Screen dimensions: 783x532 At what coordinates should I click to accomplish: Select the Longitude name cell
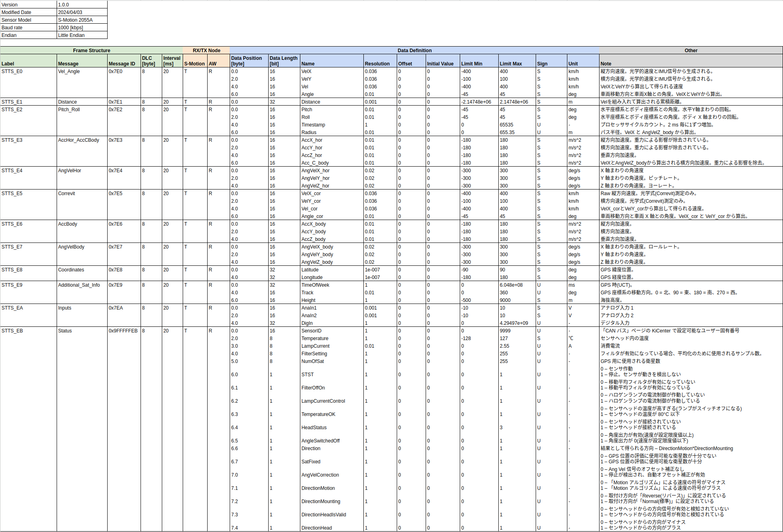(332, 277)
